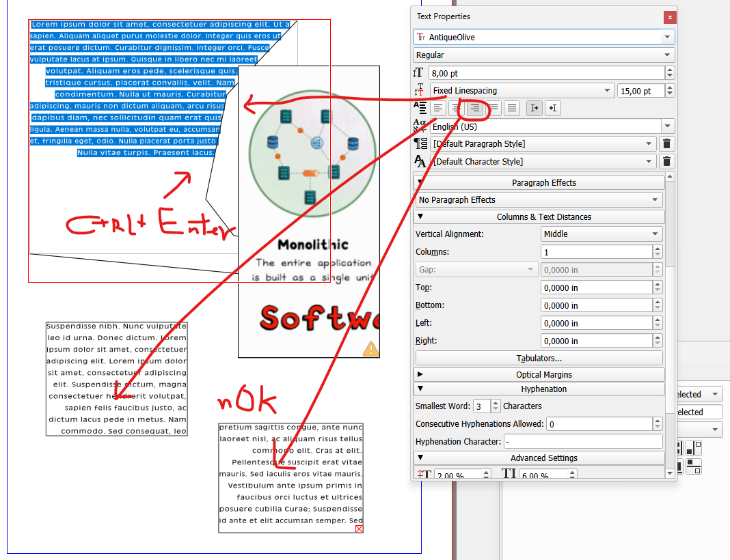Click the Right distance field
The height and width of the screenshot is (560, 730).
click(597, 341)
